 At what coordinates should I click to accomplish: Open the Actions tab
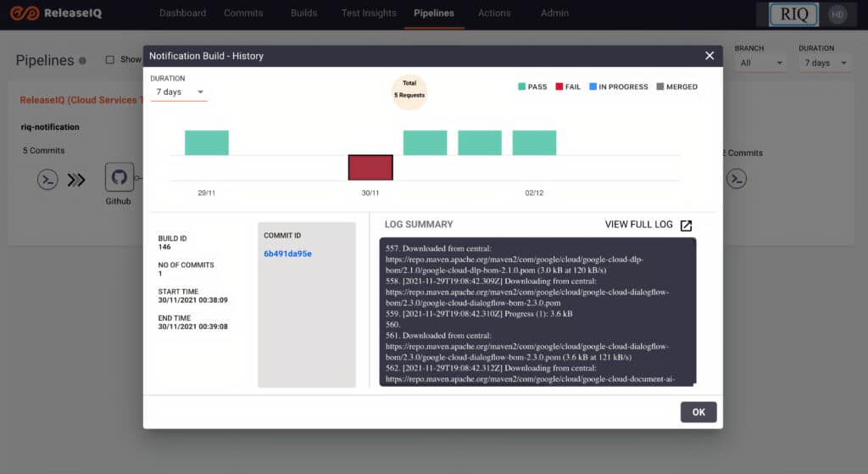[x=494, y=13]
